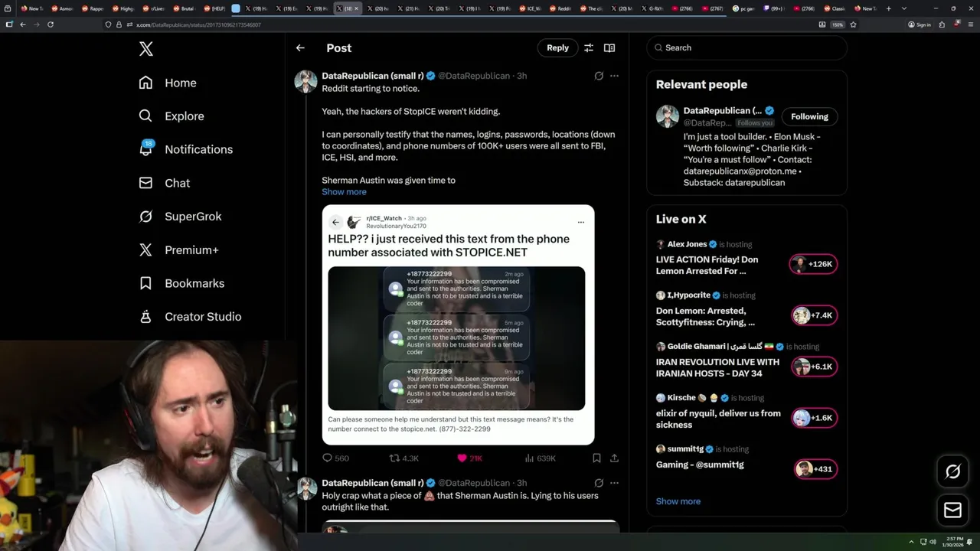Open the reader view icon in header
This screenshot has width=980, height=551.
coord(609,47)
